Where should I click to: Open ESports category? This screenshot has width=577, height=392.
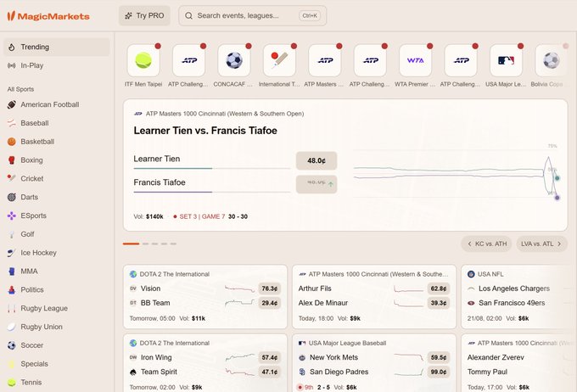57,216
